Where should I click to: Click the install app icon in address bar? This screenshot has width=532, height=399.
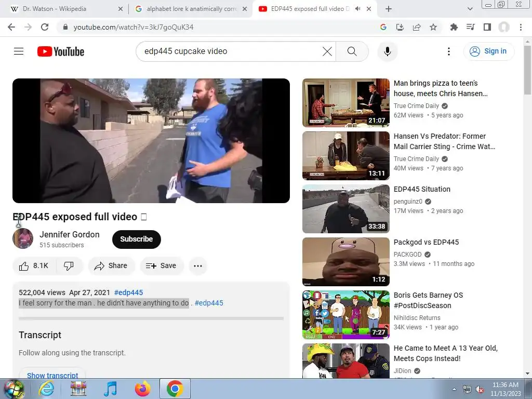click(x=400, y=27)
